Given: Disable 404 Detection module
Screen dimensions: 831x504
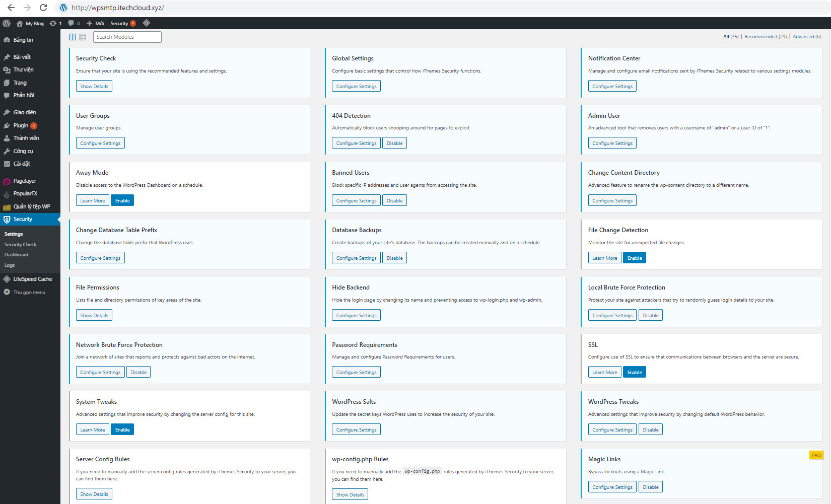Looking at the screenshot, I should coord(394,143).
